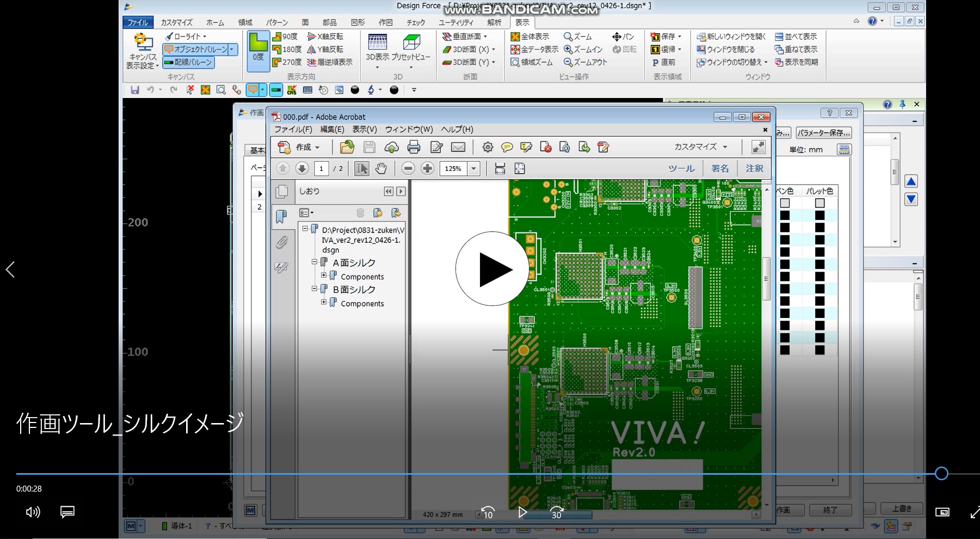Click the パラメーター保存... button
The height and width of the screenshot is (539, 980).
(x=824, y=133)
